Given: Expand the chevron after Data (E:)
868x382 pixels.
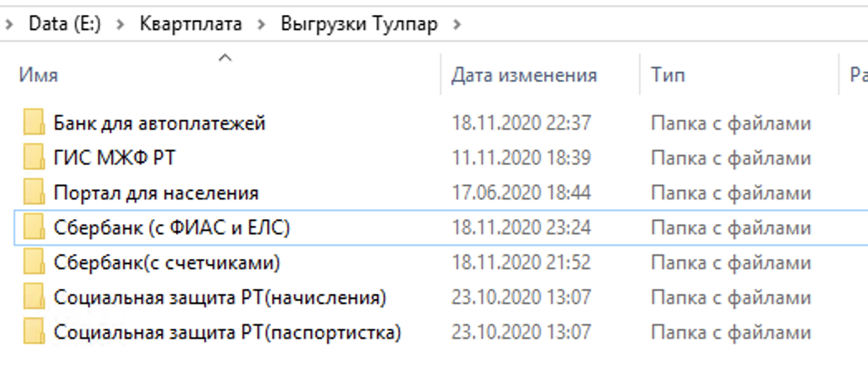Looking at the screenshot, I should pyautogui.click(x=120, y=24).
